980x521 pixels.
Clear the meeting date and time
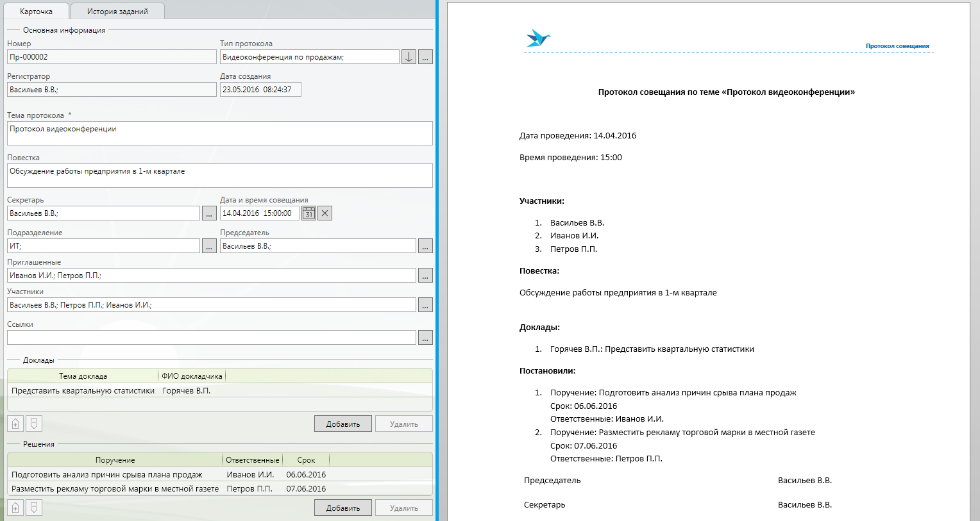[325, 213]
